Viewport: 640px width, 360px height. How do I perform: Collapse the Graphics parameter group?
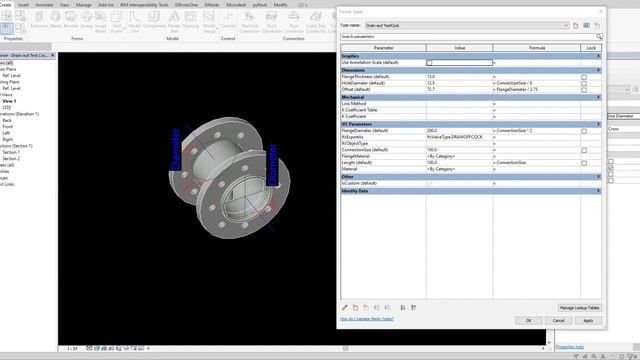(598, 56)
